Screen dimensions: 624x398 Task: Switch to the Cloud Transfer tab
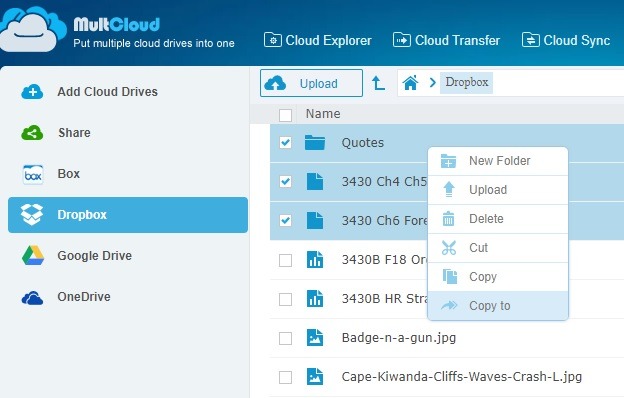tap(446, 40)
